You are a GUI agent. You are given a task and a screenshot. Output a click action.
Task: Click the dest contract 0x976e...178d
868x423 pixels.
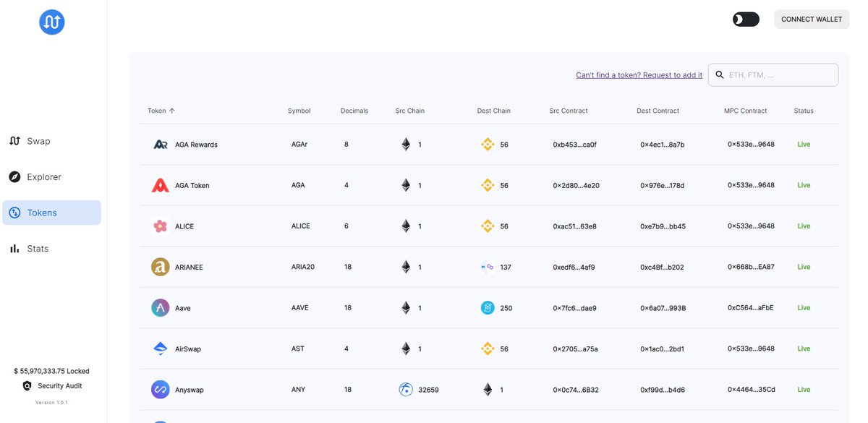pos(662,185)
